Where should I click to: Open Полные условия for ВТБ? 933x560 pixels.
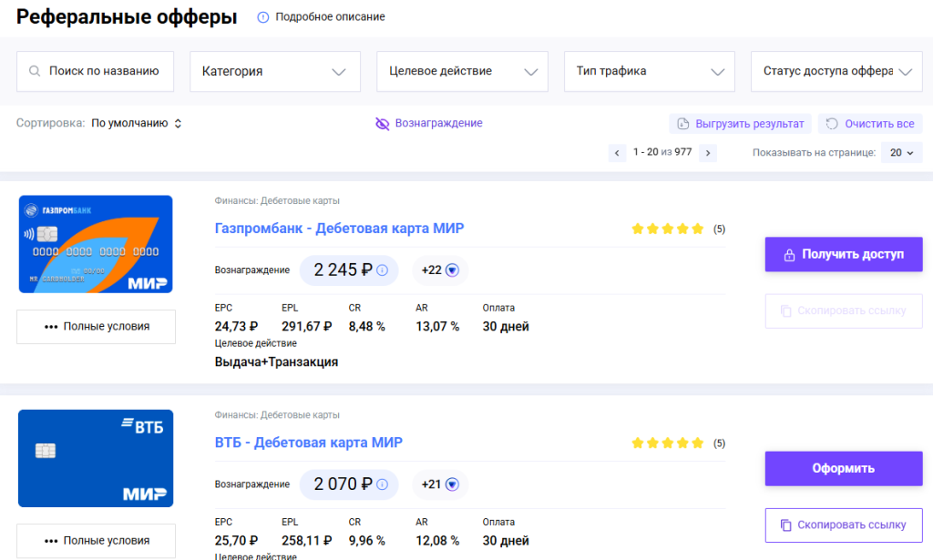coord(96,540)
